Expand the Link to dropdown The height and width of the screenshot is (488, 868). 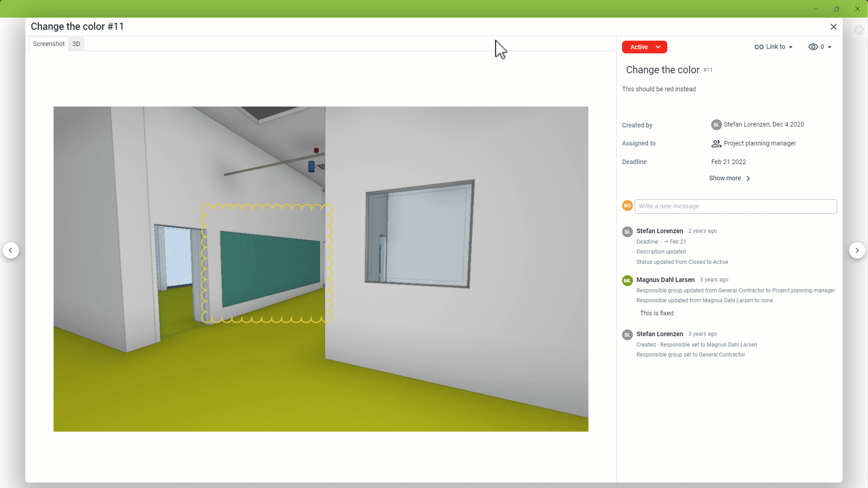[790, 47]
